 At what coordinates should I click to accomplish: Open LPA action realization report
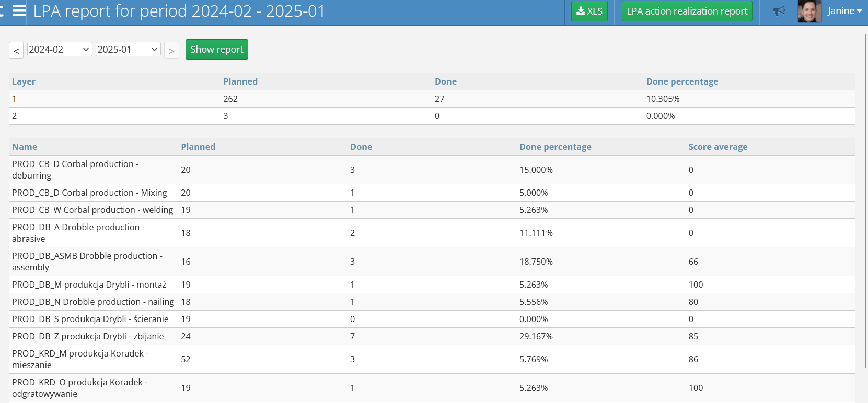[687, 11]
